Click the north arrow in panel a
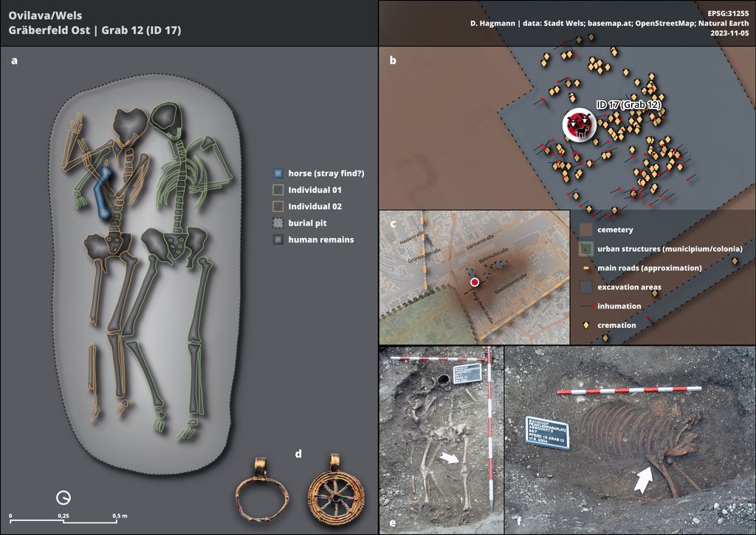This screenshot has height=535, width=756. (62, 498)
